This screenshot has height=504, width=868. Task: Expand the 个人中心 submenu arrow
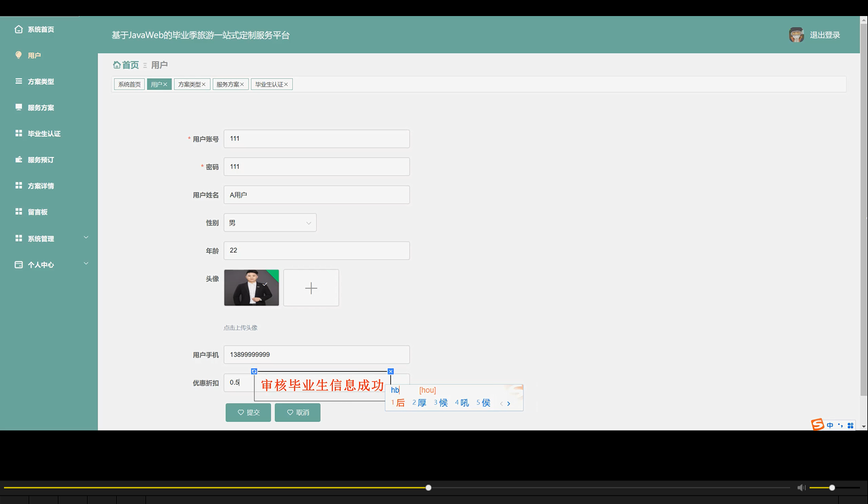pos(86,263)
